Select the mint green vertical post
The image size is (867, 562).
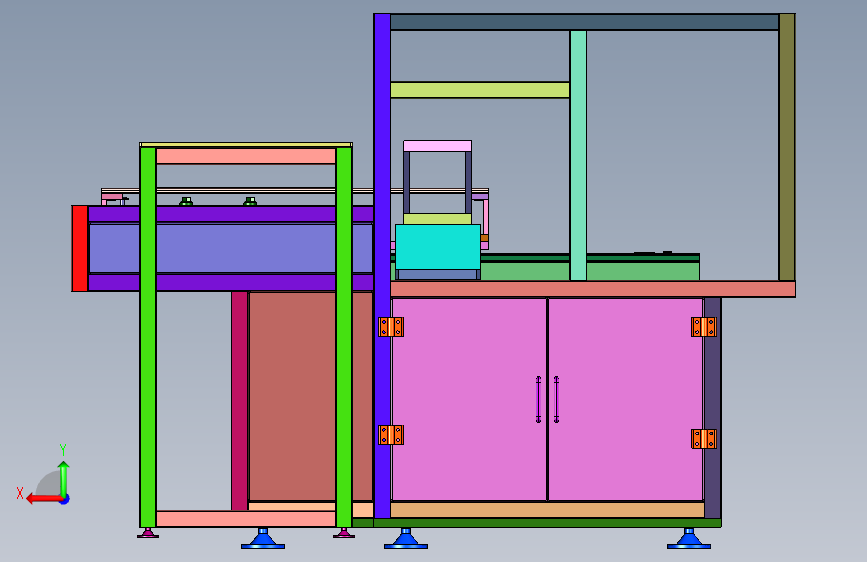pos(578,155)
